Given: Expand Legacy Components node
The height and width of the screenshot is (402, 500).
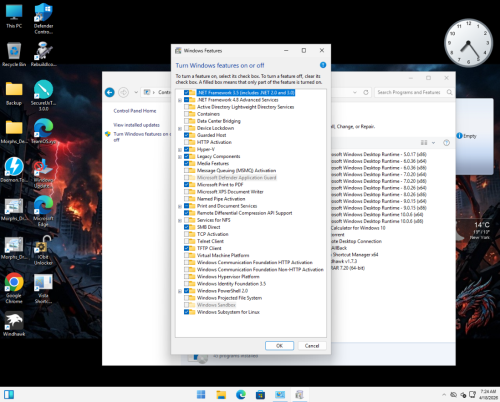Looking at the screenshot, I should click(x=180, y=157).
